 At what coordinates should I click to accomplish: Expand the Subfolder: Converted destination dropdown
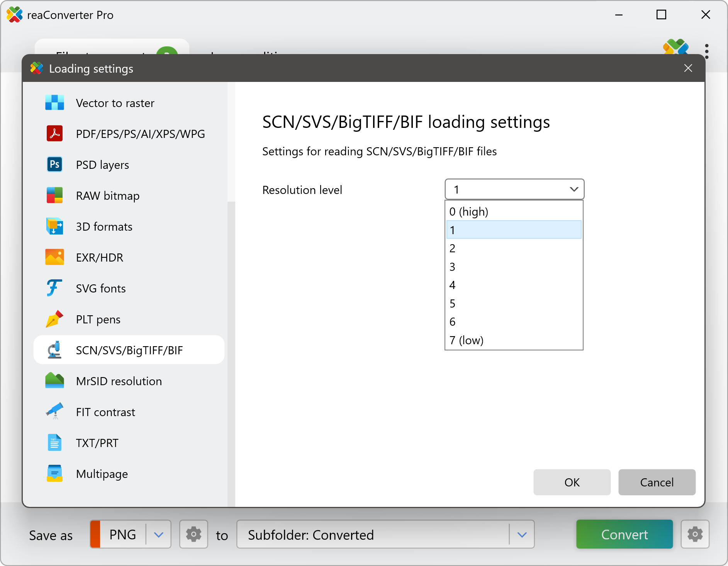click(x=522, y=534)
